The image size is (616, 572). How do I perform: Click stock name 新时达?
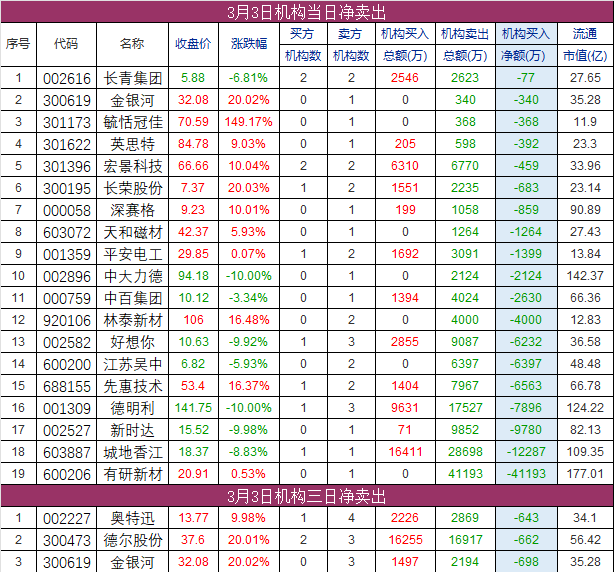coord(133,431)
